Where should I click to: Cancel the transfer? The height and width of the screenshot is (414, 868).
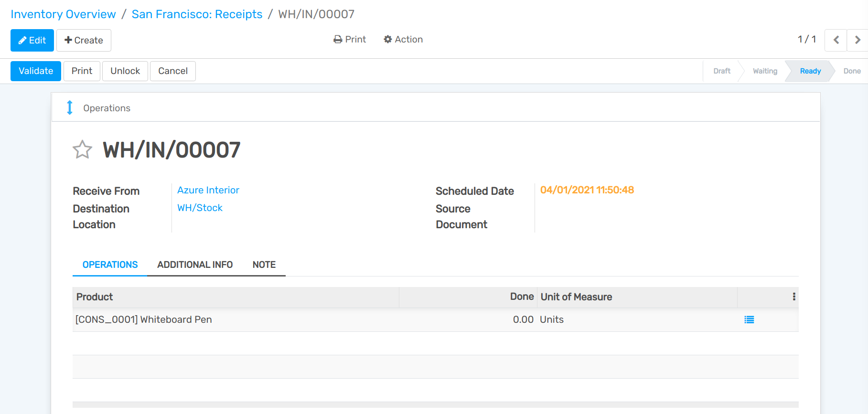[x=173, y=71]
